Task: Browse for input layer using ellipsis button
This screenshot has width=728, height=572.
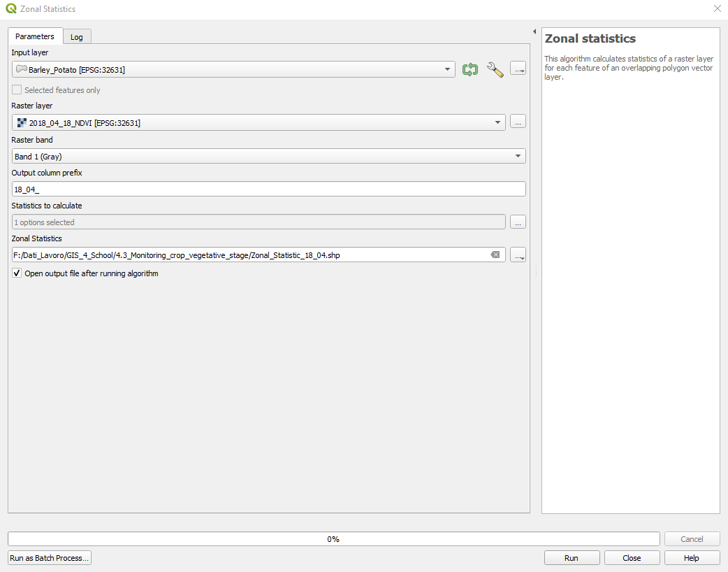Action: 518,69
